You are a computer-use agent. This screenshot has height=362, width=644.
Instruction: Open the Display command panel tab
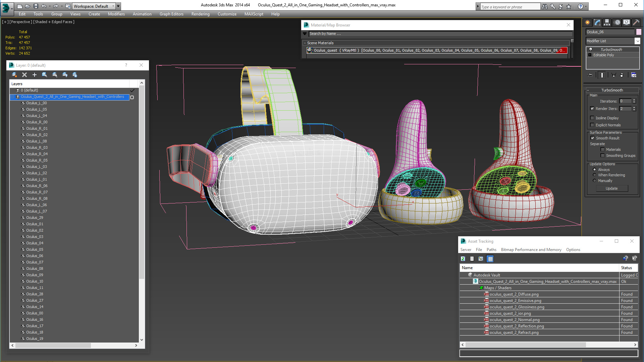coord(626,22)
